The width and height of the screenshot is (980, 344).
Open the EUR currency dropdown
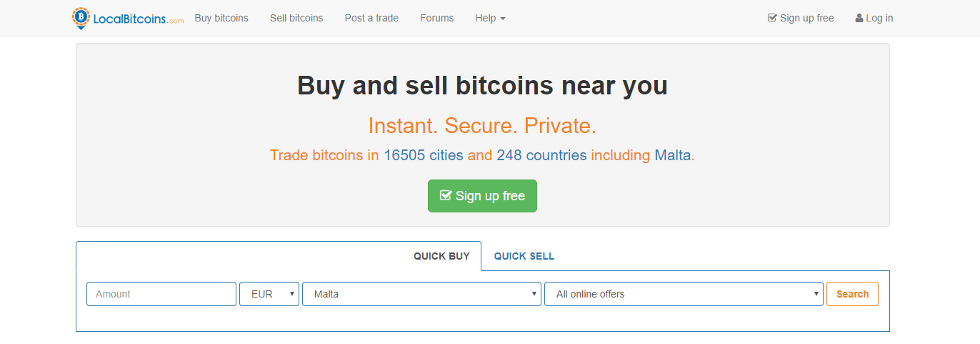pos(269,294)
